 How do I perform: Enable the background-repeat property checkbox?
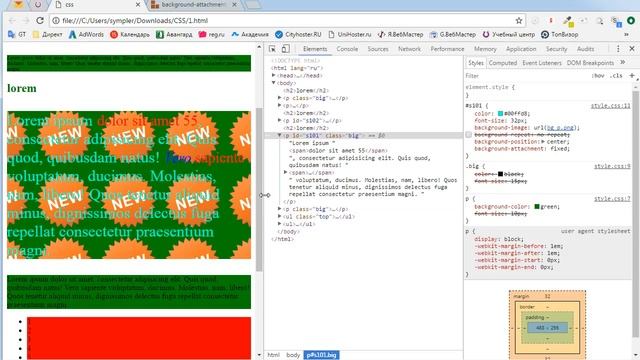469,135
